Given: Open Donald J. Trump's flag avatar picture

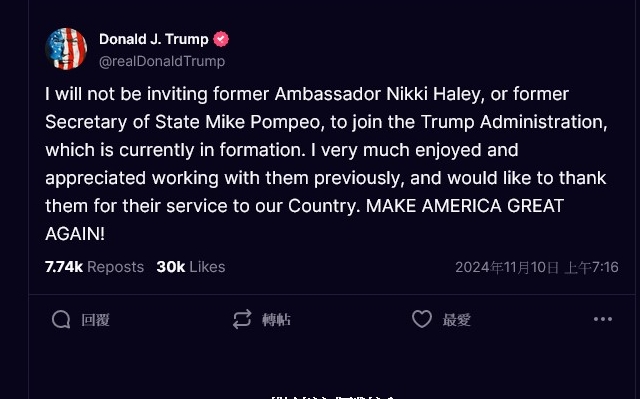Looking at the screenshot, I should pyautogui.click(x=66, y=49).
